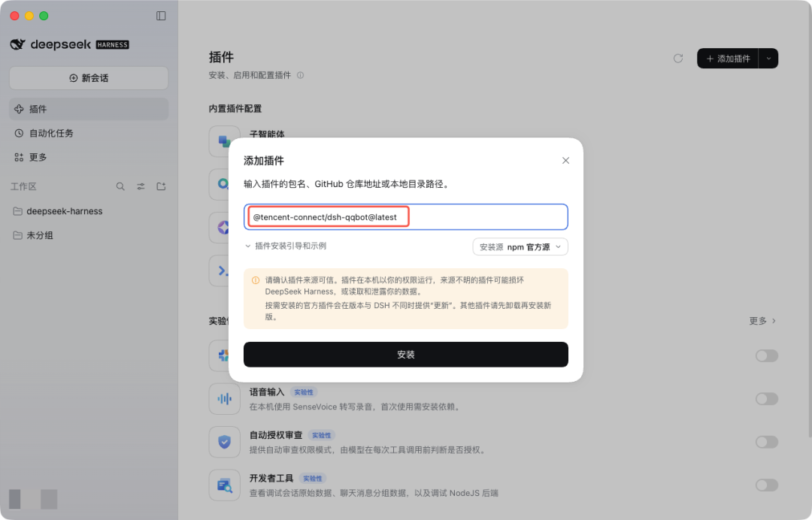
Task: Enable the 语音输入 toggle
Action: point(766,399)
